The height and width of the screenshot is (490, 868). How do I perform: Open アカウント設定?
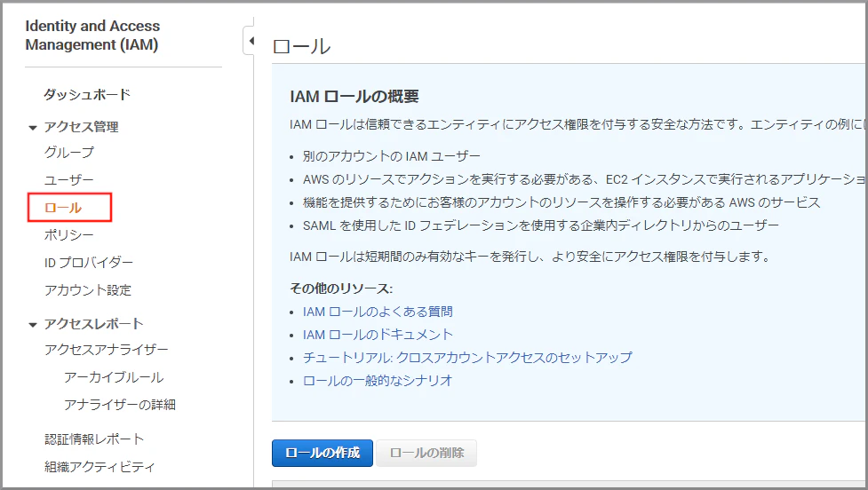[x=88, y=289]
